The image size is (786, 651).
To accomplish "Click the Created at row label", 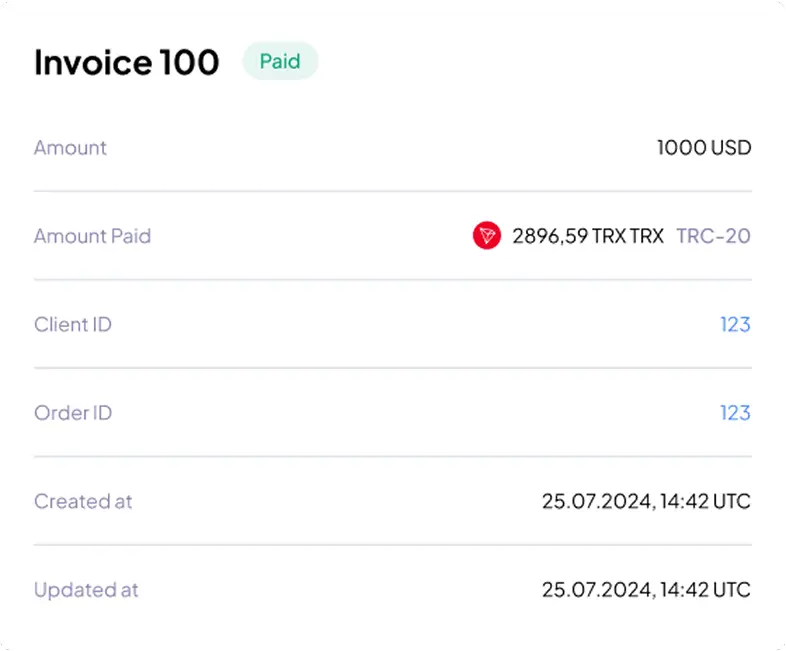I will coord(83,501).
